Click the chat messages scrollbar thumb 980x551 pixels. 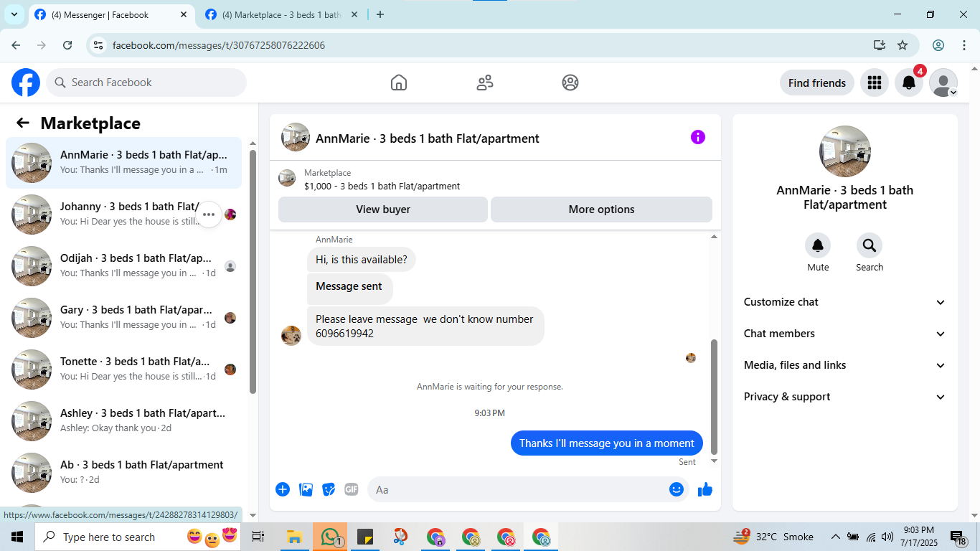click(714, 396)
